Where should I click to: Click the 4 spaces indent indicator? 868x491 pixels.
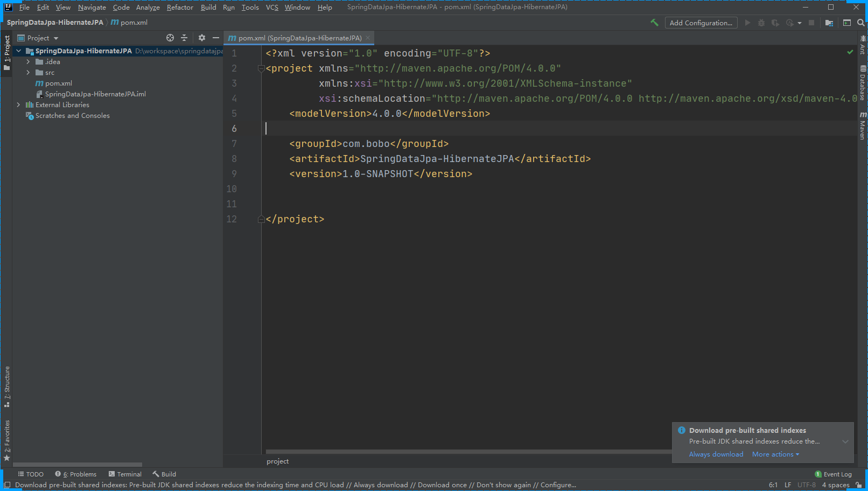pyautogui.click(x=836, y=485)
